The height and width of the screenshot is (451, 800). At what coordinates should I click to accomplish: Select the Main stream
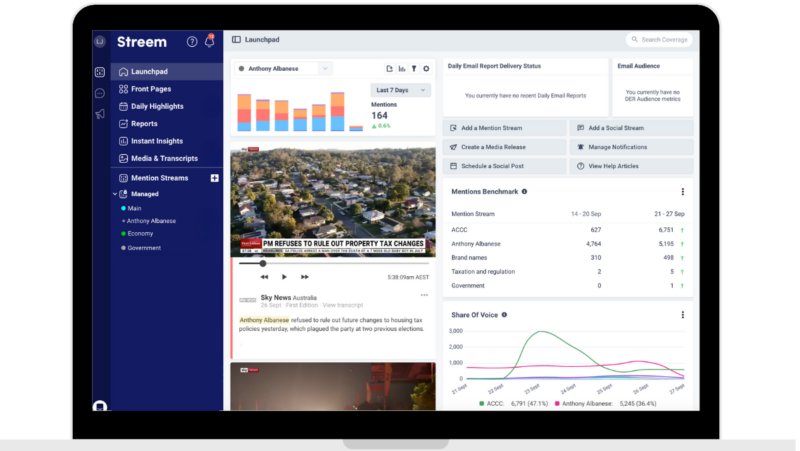pyautogui.click(x=134, y=208)
